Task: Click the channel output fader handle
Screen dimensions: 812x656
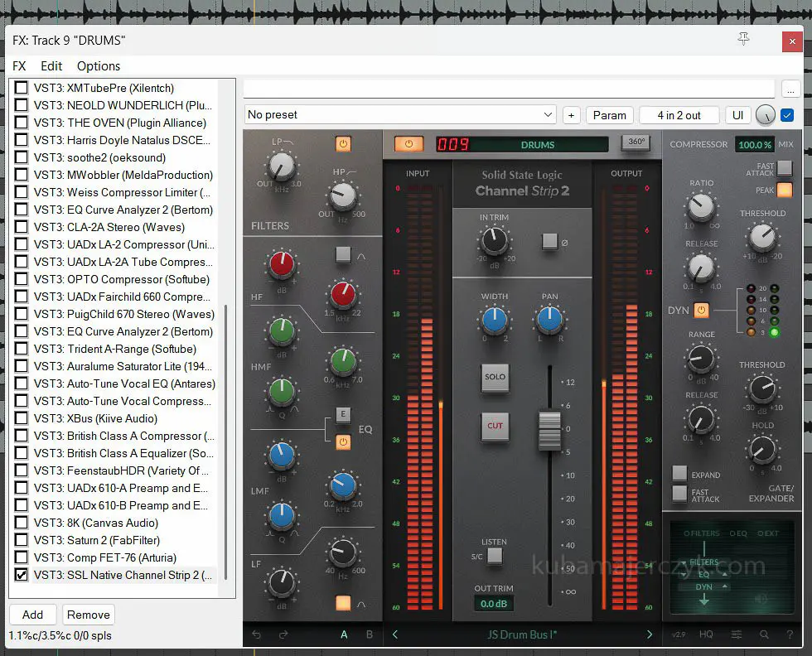Action: tap(550, 429)
